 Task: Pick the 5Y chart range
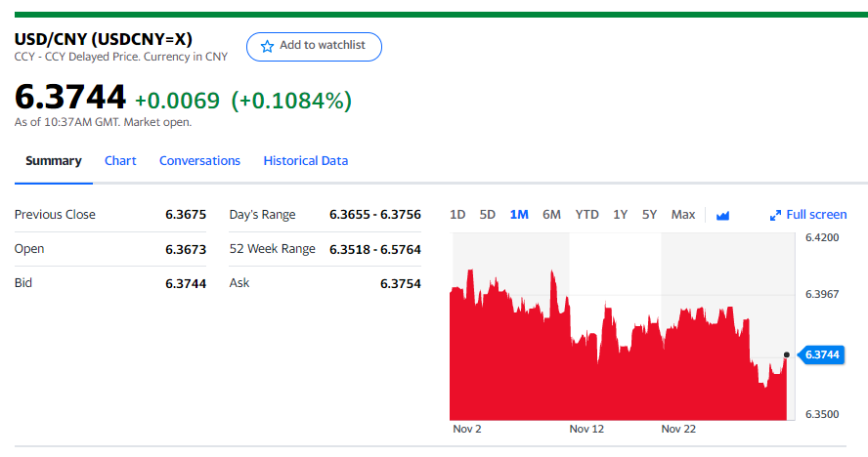[649, 215]
